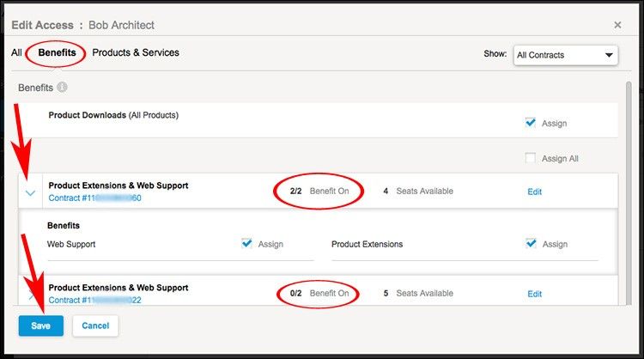
Task: Open the Show contracts dropdown
Action: pos(565,55)
